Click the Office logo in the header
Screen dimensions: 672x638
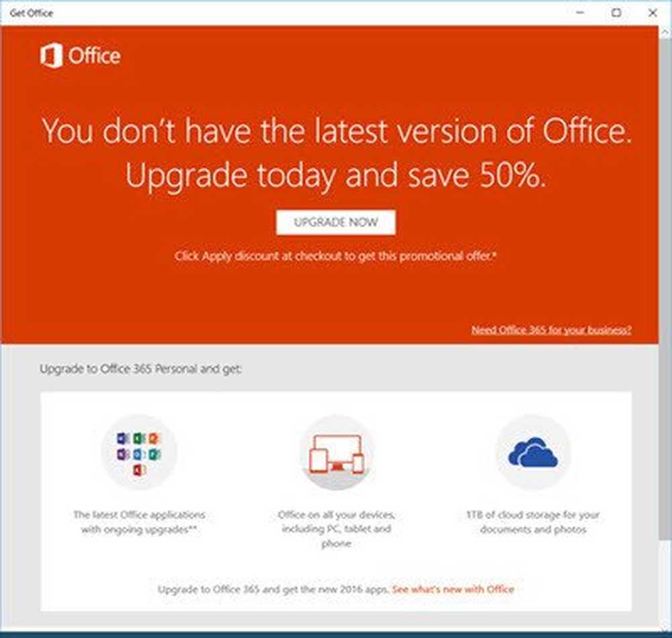pos(80,56)
